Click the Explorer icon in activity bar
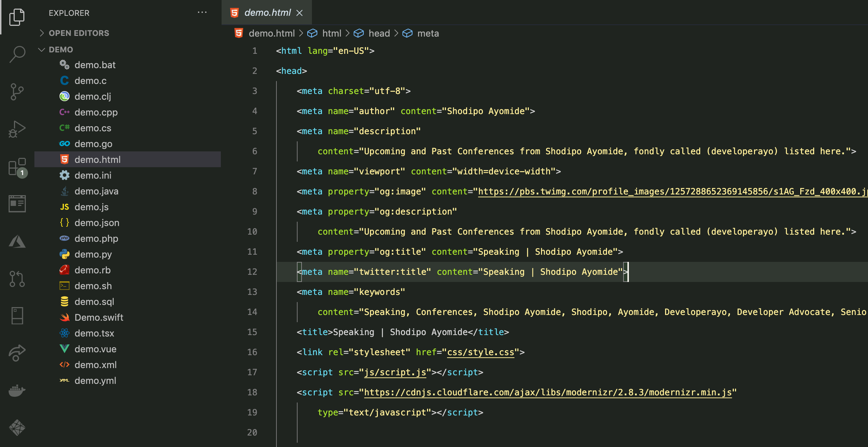 pyautogui.click(x=16, y=17)
